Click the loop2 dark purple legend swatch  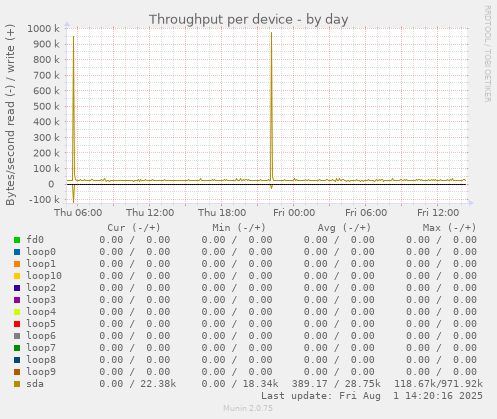tap(17, 288)
